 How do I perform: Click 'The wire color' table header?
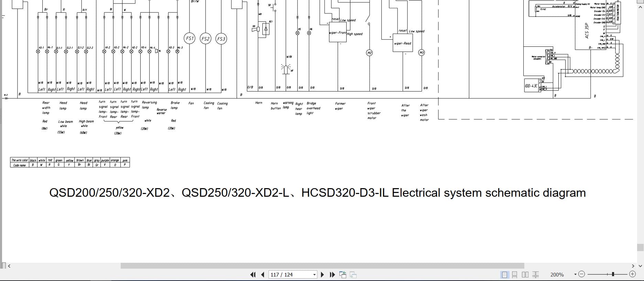[x=20, y=160]
